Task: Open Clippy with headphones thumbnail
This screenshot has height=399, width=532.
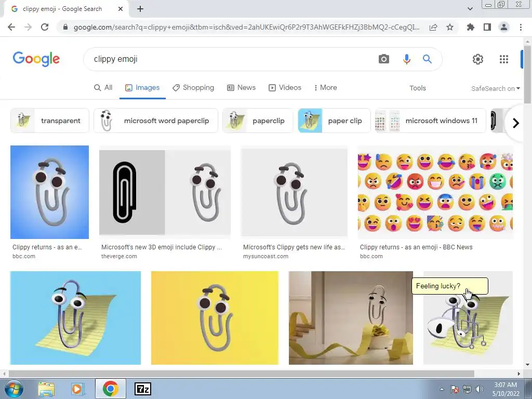Action: point(468,326)
